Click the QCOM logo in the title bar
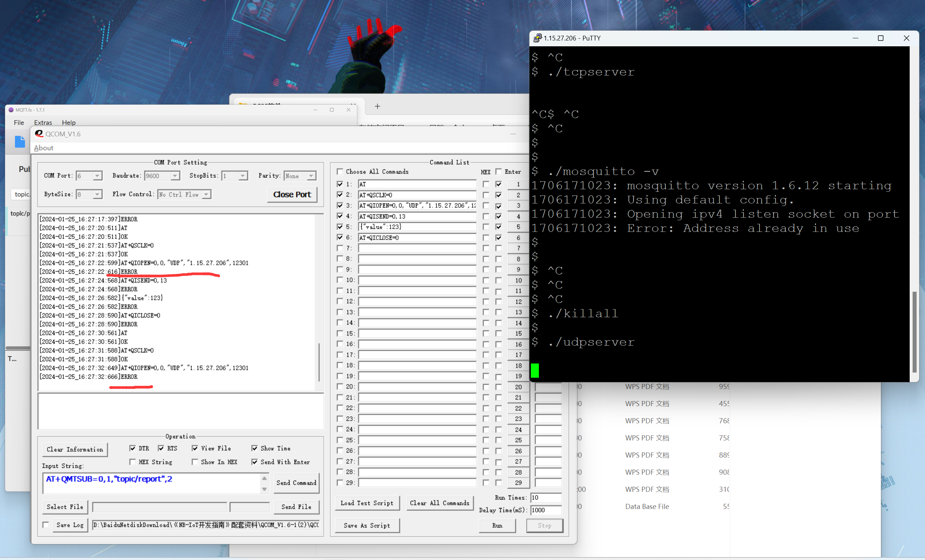 39,133
